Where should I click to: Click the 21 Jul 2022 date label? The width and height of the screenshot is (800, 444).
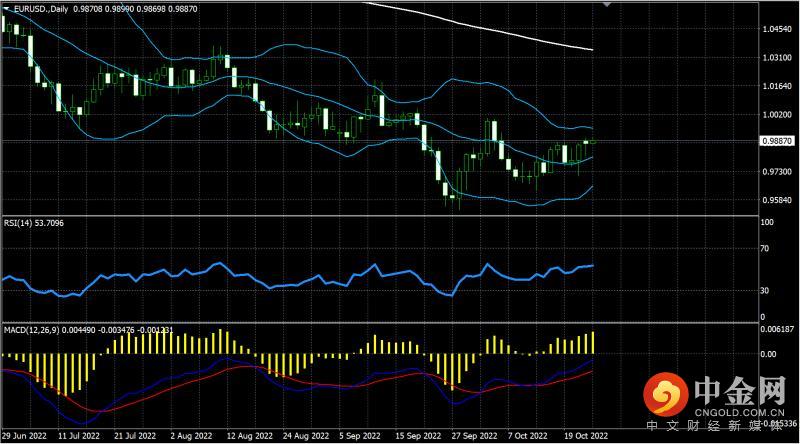135,436
